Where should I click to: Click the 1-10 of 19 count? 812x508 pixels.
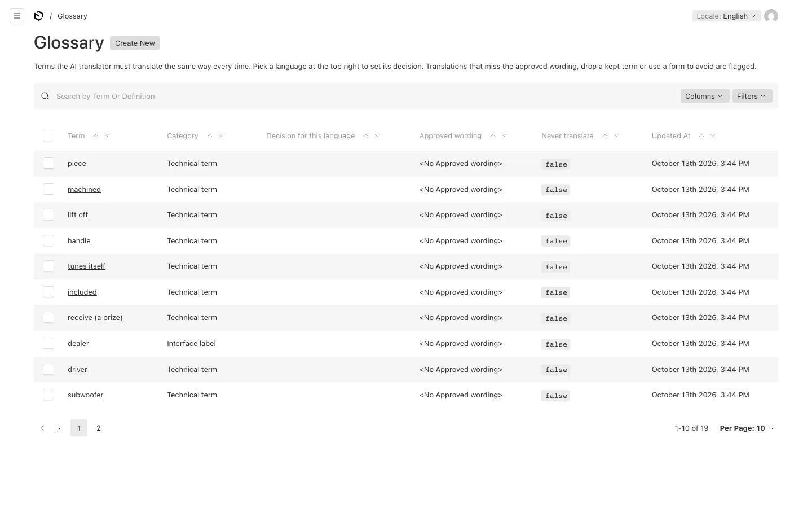(691, 428)
